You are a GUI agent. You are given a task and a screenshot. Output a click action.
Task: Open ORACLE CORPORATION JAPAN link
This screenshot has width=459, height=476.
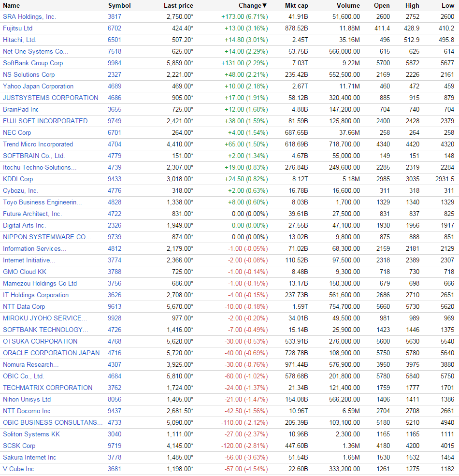pos(51,353)
